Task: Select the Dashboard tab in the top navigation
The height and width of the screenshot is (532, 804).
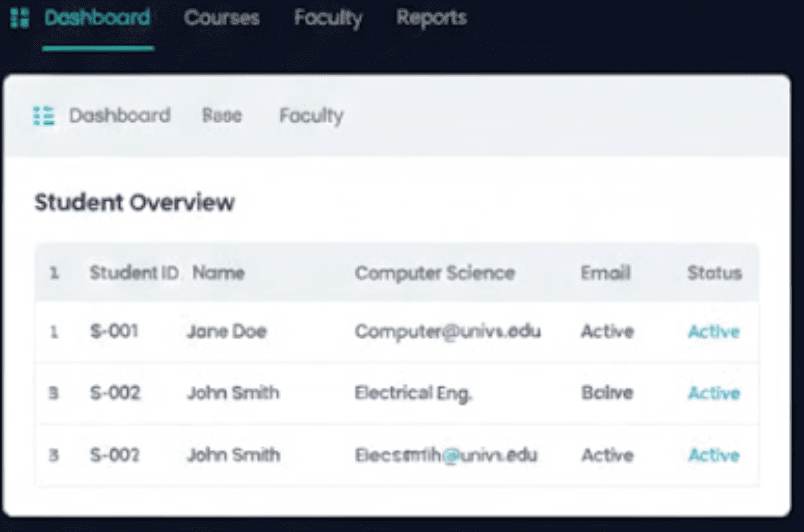Action: click(98, 18)
